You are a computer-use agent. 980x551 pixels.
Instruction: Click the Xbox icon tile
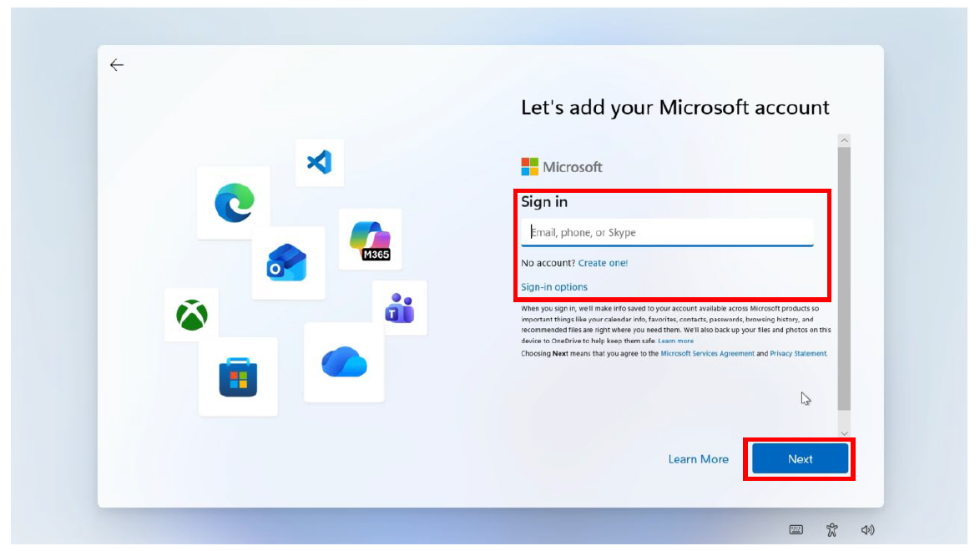(192, 315)
